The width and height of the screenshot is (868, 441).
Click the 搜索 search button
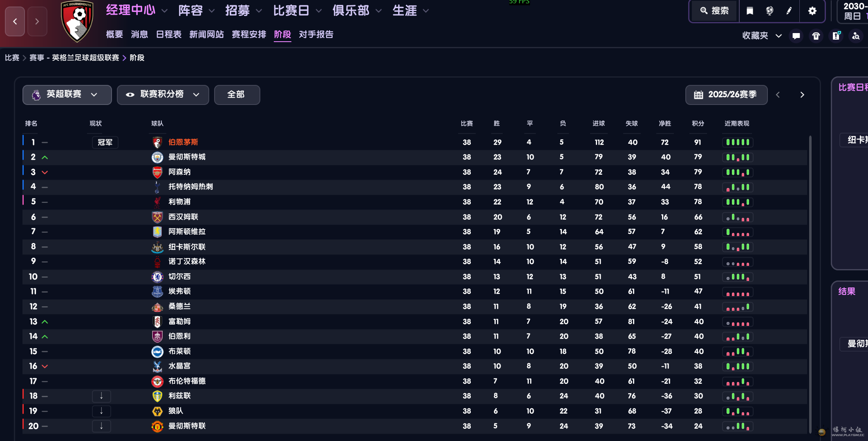click(x=714, y=11)
